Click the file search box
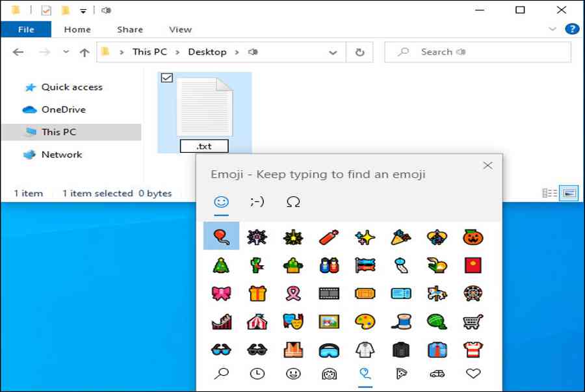This screenshot has height=392, width=585. 478,52
